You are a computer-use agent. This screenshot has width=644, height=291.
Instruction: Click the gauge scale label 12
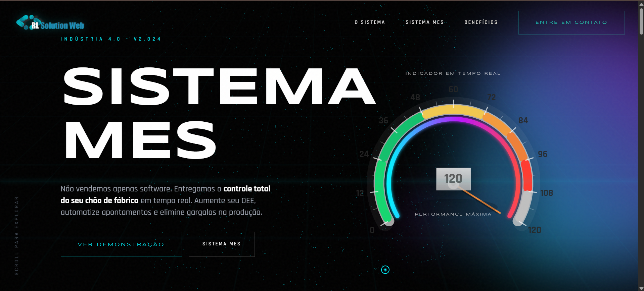(360, 193)
